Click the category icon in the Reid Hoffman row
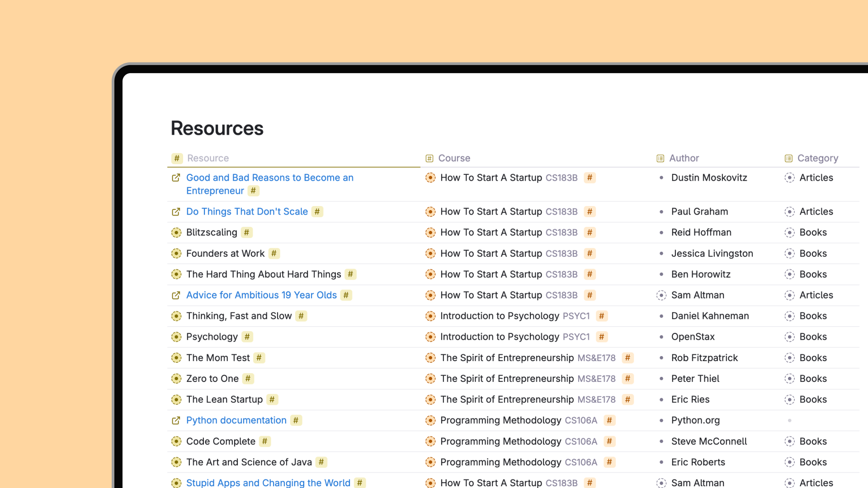Viewport: 868px width, 488px height. click(789, 233)
